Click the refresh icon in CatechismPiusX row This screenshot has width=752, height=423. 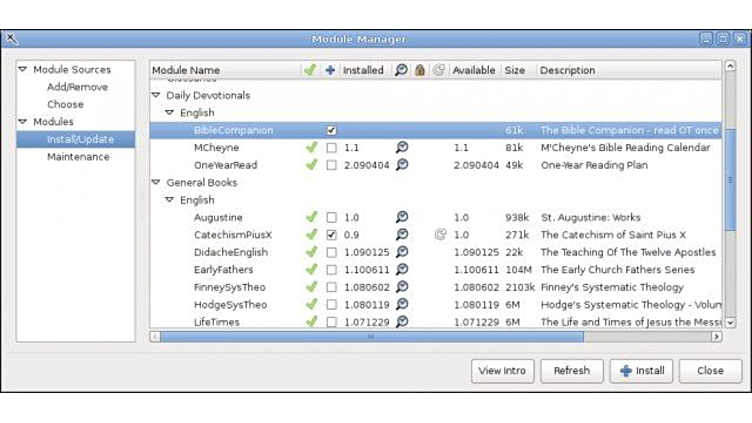(439, 235)
